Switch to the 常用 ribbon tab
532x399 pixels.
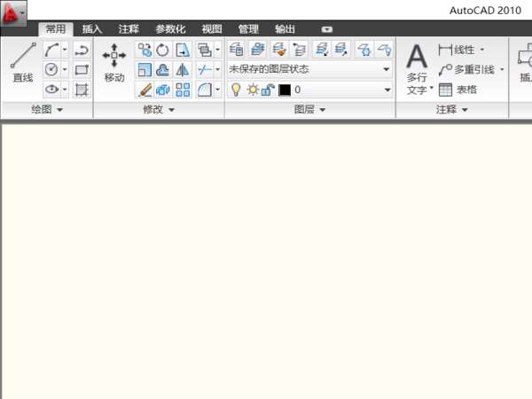coord(56,29)
